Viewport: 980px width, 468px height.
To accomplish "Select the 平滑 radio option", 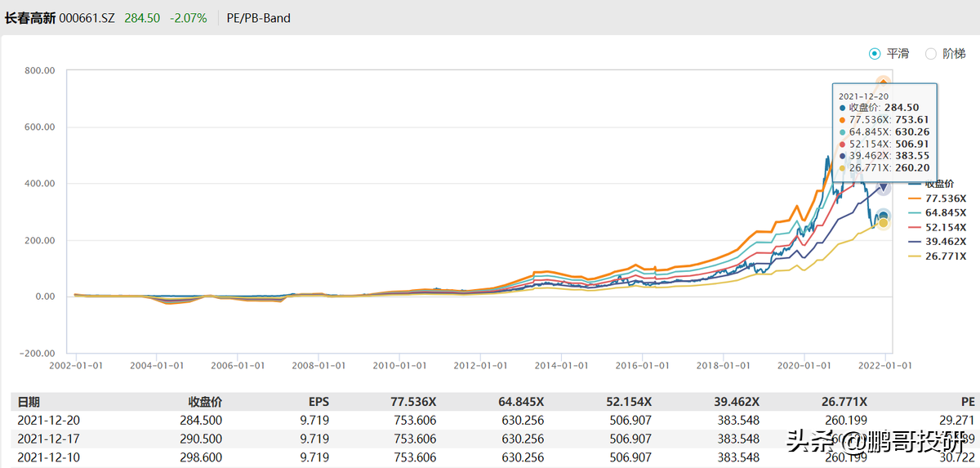I will coord(889,54).
